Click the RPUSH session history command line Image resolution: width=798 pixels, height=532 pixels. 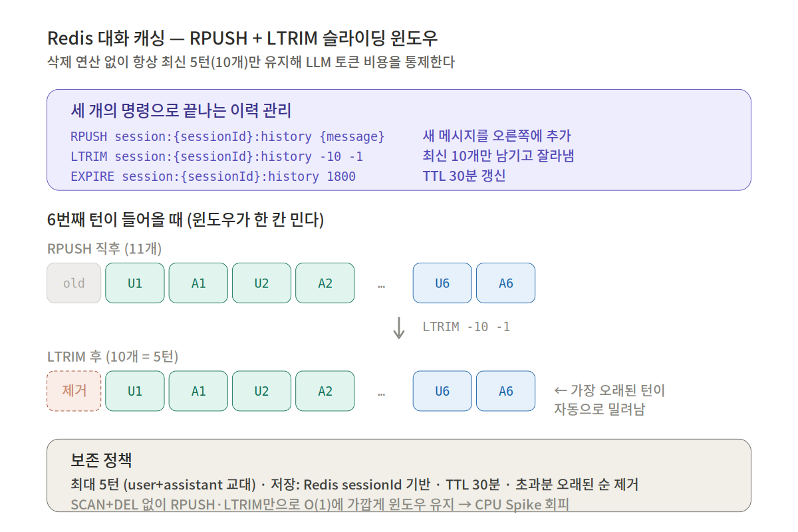(x=227, y=137)
